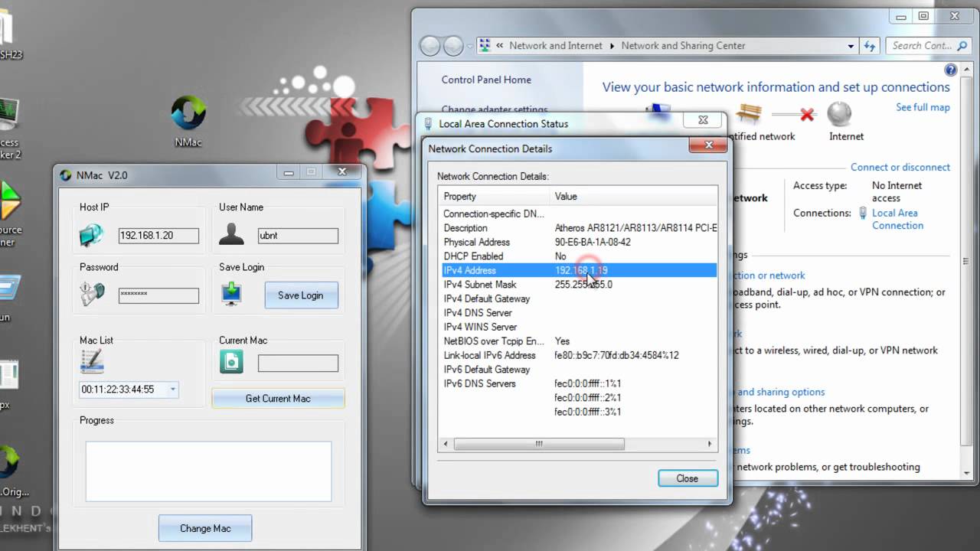Click the empty Current Mac field

pos(298,363)
